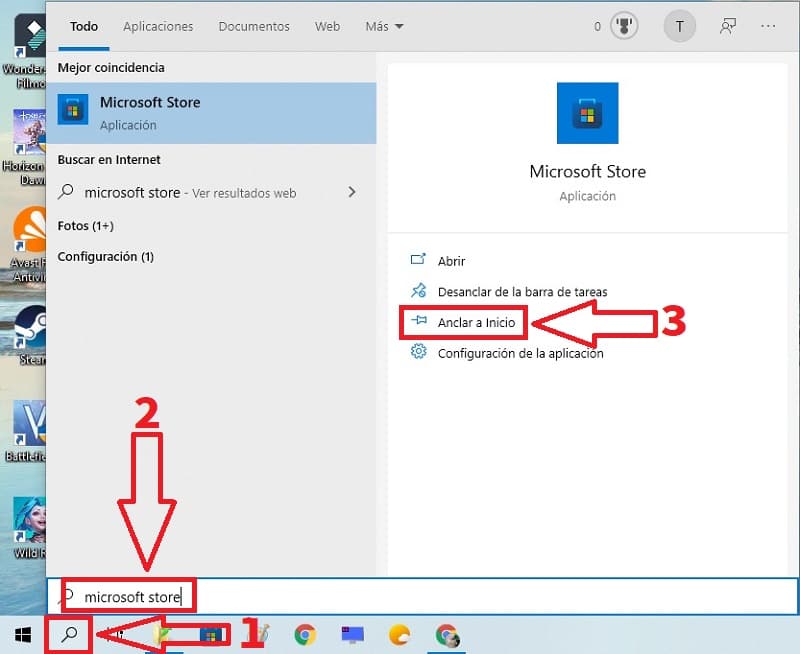Click Abrir to open the app
This screenshot has height=654, width=800.
(452, 261)
